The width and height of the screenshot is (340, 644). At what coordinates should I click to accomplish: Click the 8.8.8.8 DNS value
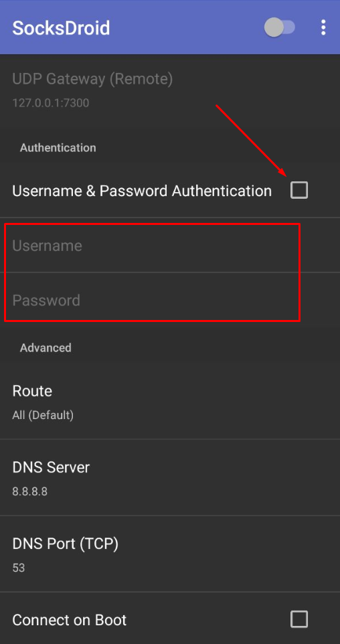[29, 491]
